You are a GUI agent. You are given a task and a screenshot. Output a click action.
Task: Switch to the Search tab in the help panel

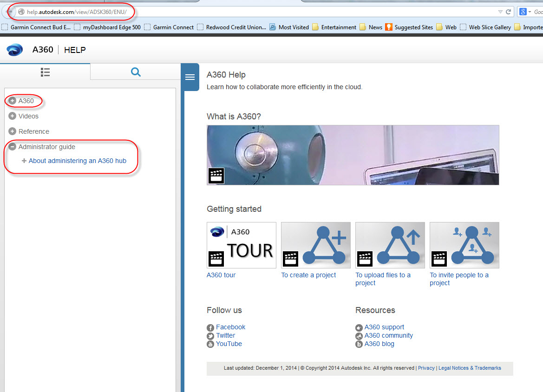pos(135,72)
